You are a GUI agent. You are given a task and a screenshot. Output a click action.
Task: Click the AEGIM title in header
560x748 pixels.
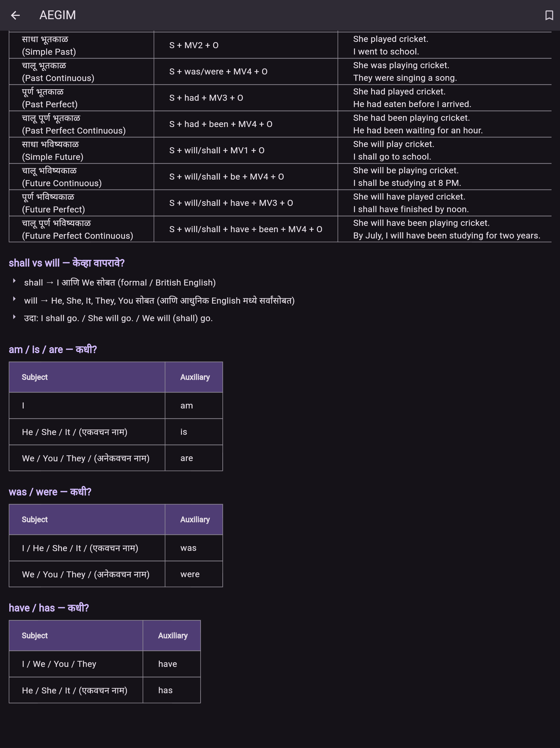coord(57,15)
